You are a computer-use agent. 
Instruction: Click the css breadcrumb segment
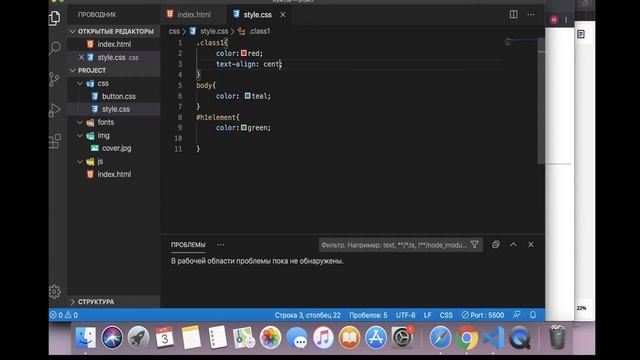(174, 31)
